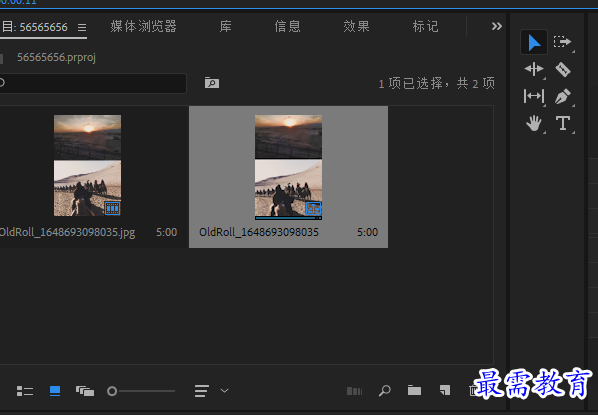Viewport: 598px width, 415px height.
Task: Click the OldRoll_1648693098035 sequence name
Action: pos(259,232)
